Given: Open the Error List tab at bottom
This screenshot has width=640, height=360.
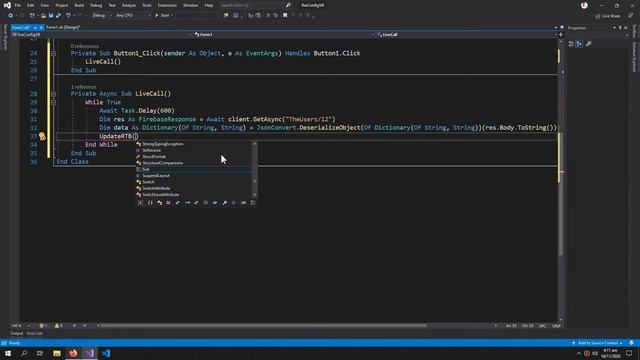Looking at the screenshot, I should (34, 333).
